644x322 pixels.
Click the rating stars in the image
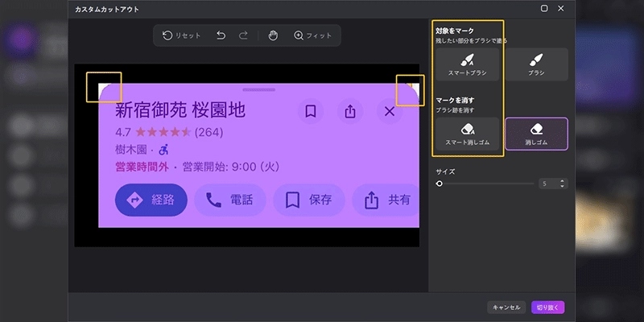[163, 132]
